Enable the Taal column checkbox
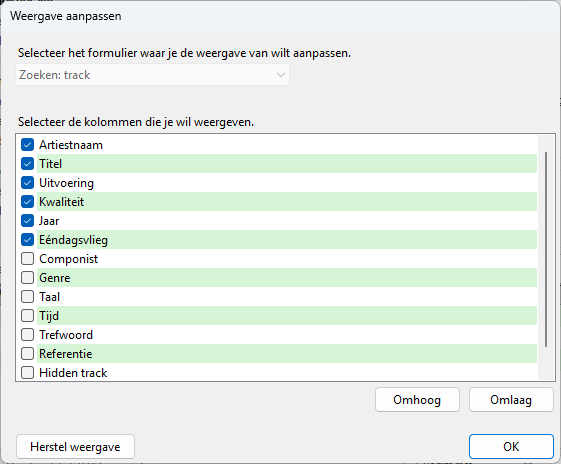 (28, 297)
